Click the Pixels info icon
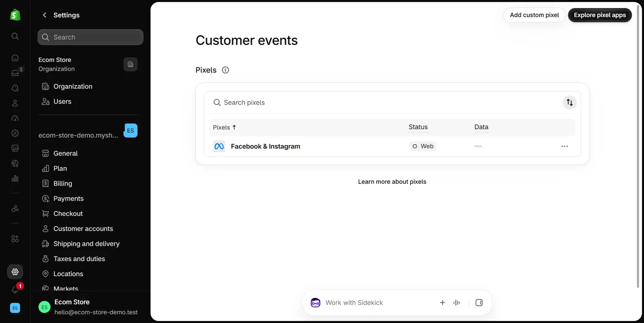This screenshot has height=323, width=644. coord(225,70)
